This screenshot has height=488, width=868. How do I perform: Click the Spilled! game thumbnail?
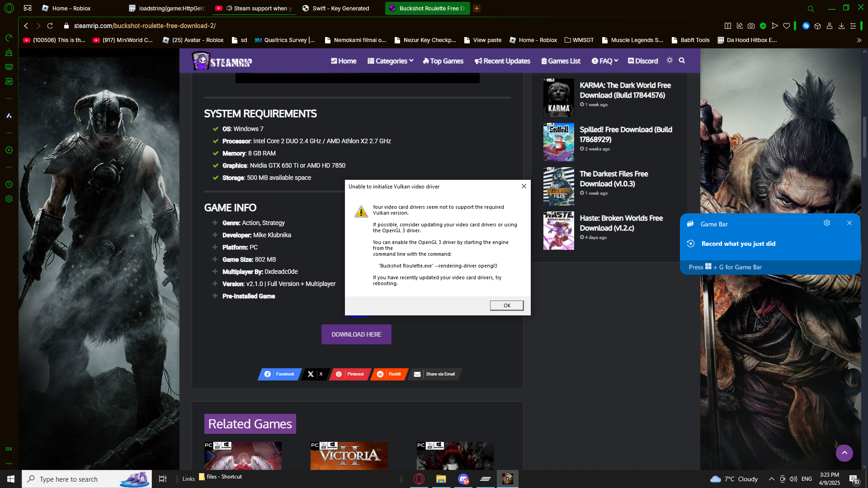click(558, 142)
